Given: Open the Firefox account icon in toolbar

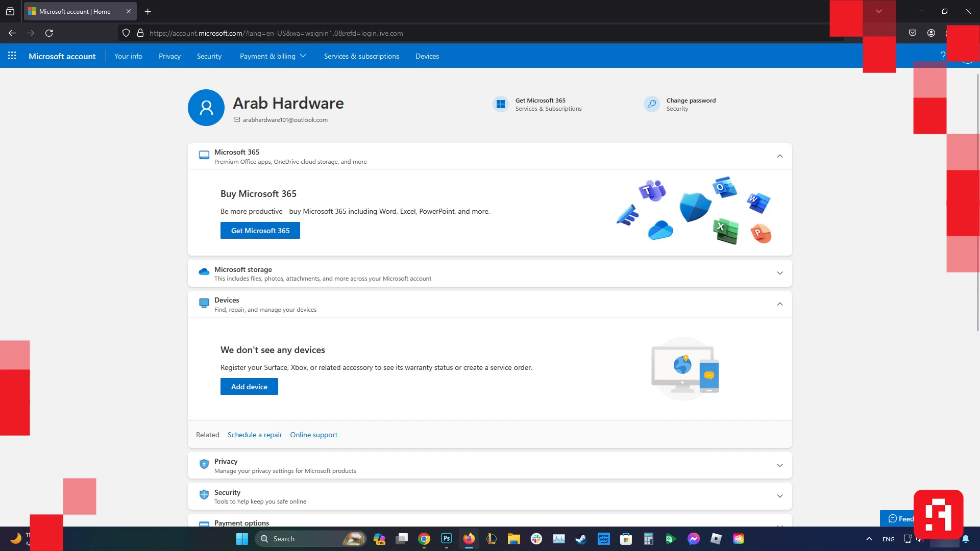Looking at the screenshot, I should point(931,33).
